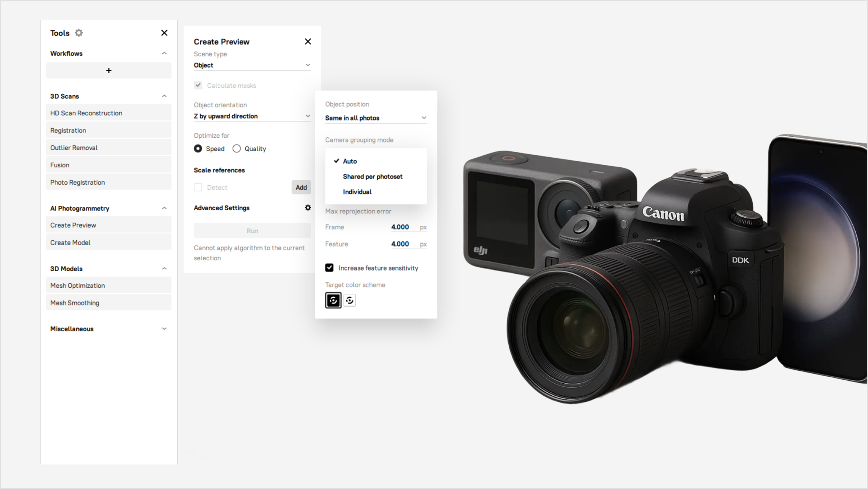Select the dark target color scheme icon
Screen dimensions: 868x489
(333, 300)
